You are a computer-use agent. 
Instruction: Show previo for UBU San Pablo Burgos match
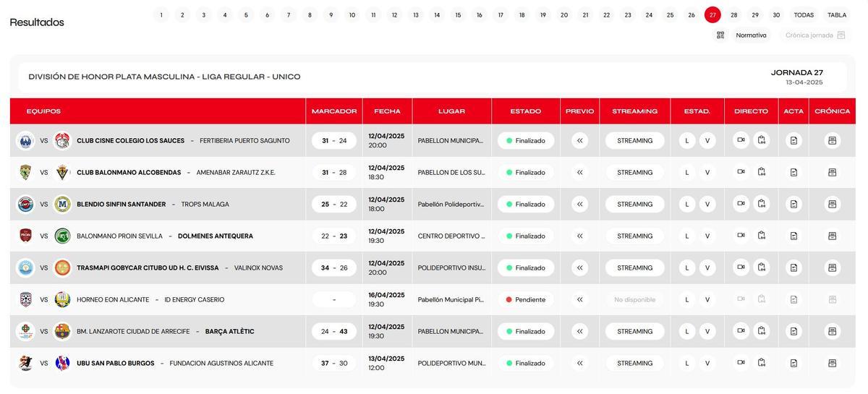click(579, 363)
